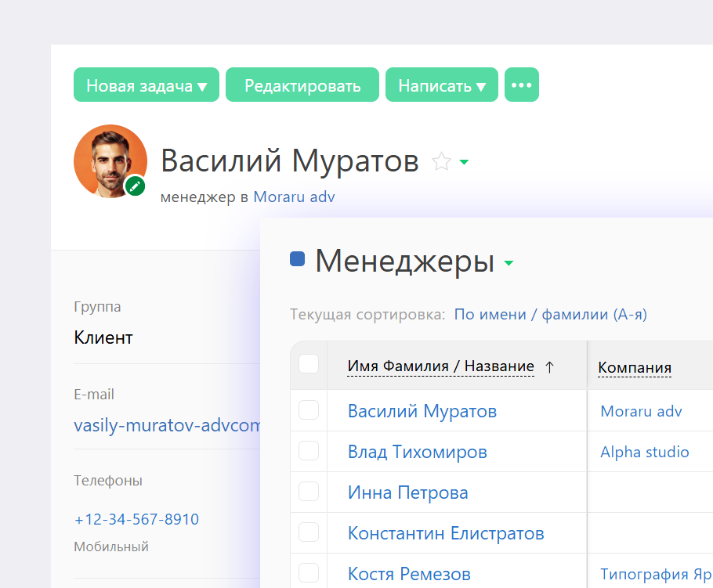Screen dimensions: 713x588
Task: Click the vasily-muratov e-mail address
Action: pos(167,426)
